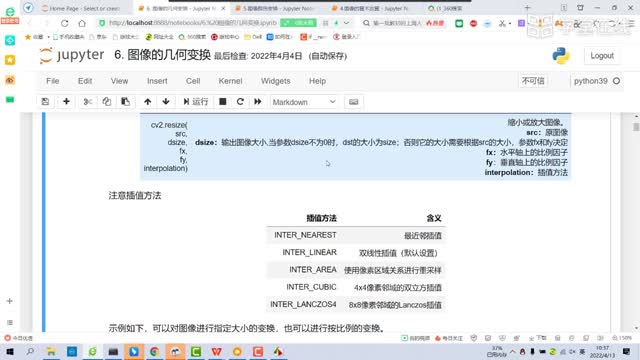
Task: Restart the kernel with the circular arrow icon
Action: click(240, 102)
